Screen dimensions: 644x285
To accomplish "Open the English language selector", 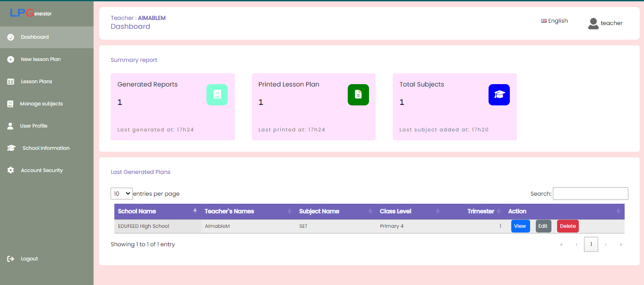I will (x=555, y=21).
